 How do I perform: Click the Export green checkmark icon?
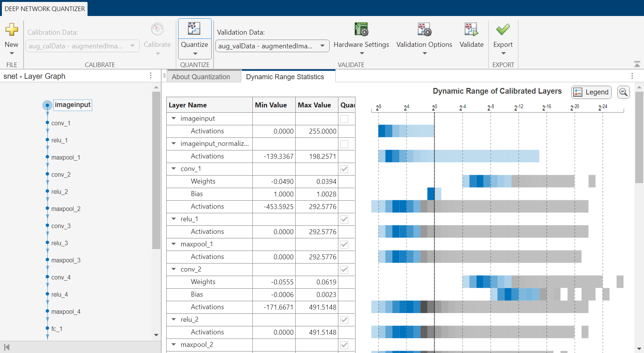coord(503,29)
